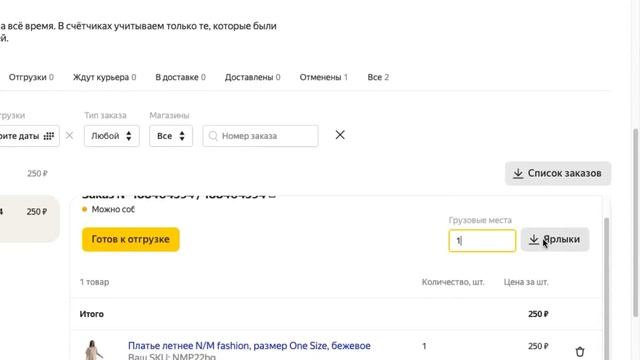The image size is (640, 360).
Task: Open the date picker calendar icon
Action: point(49,136)
